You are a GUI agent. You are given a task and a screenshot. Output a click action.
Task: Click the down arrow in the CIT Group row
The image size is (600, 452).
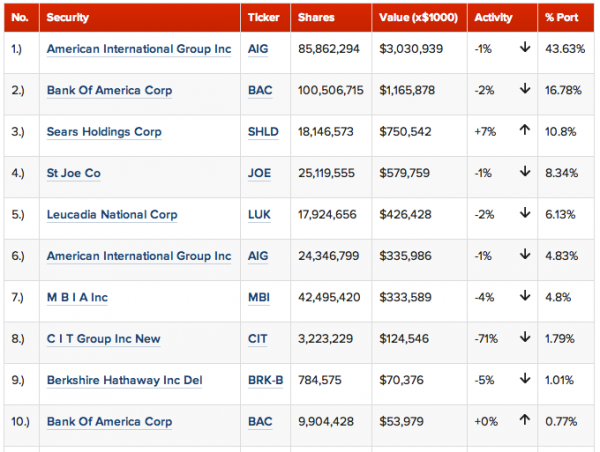click(524, 339)
